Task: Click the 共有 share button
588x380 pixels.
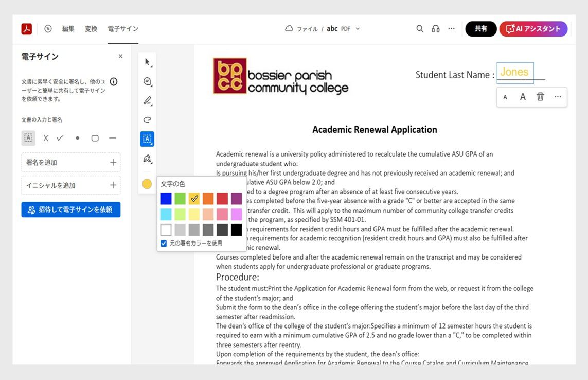Action: [x=481, y=28]
